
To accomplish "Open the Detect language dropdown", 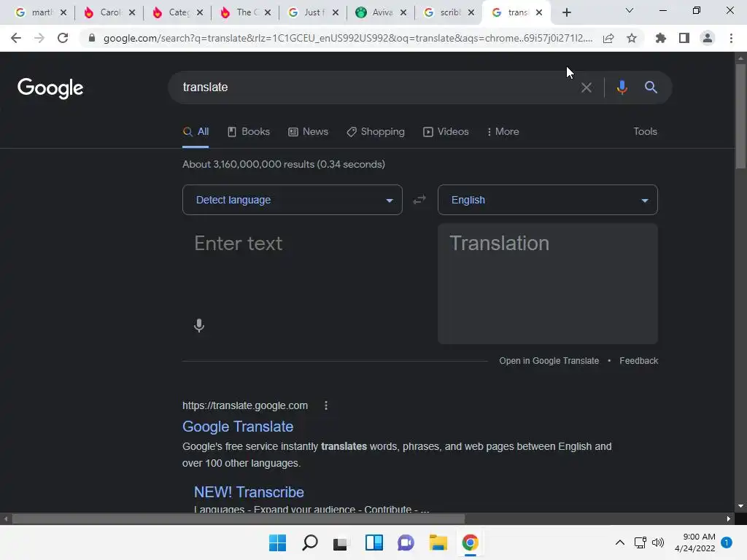I will tap(293, 200).
